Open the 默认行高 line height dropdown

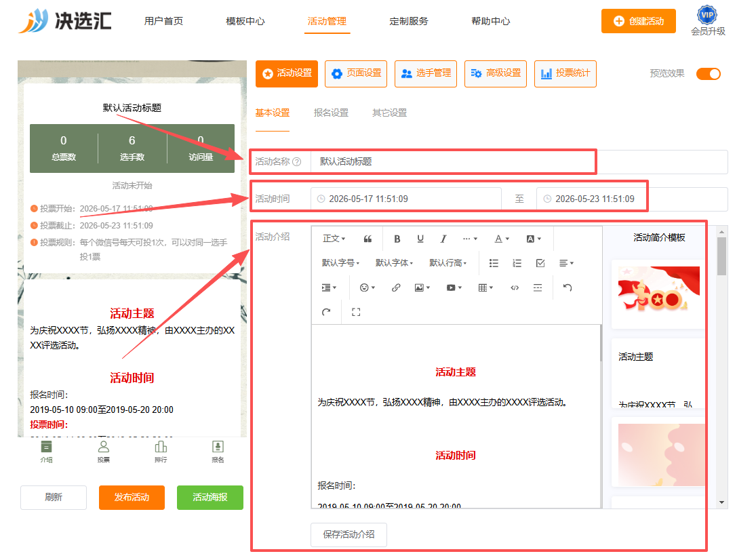click(448, 263)
